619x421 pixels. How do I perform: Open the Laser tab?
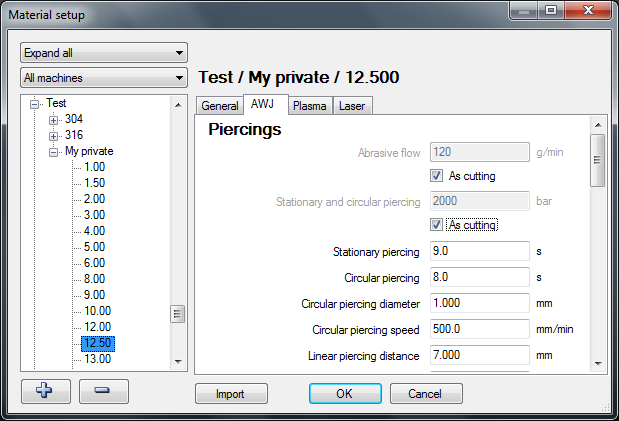352,106
